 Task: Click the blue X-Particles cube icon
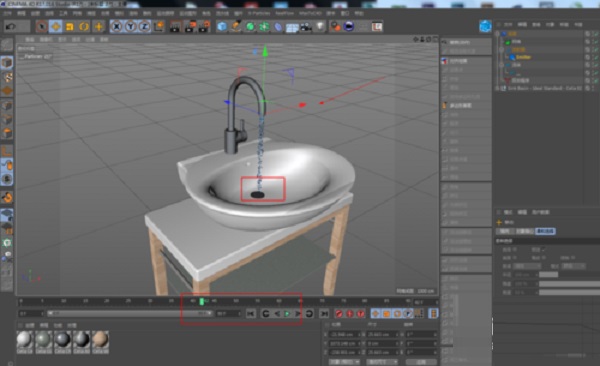(485, 26)
